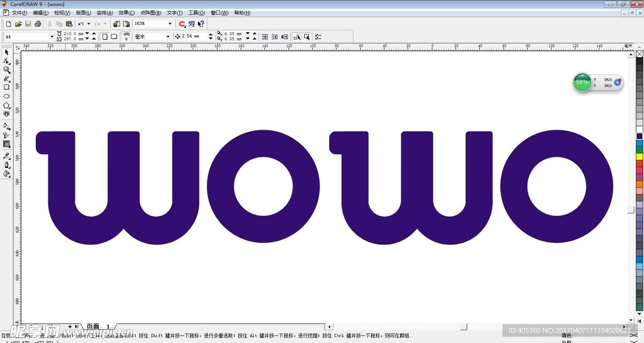Image resolution: width=644 pixels, height=343 pixels.
Task: Copy the selection
Action: pyautogui.click(x=59, y=24)
